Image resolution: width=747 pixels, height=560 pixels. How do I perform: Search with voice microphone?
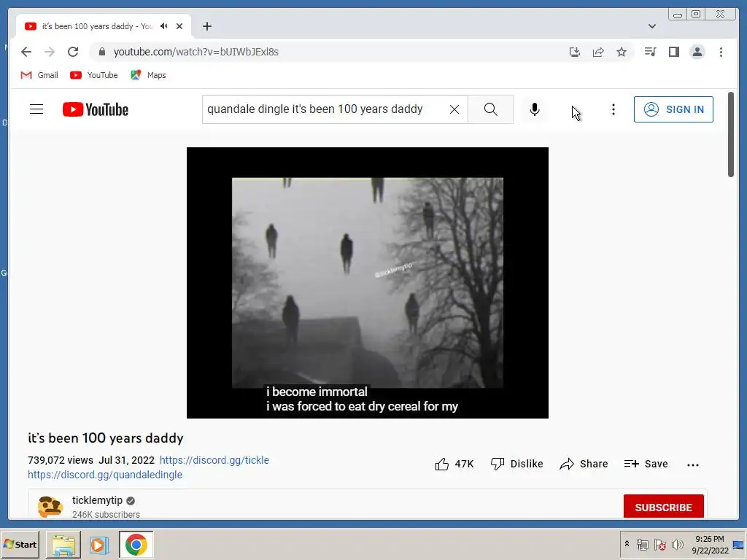[535, 109]
